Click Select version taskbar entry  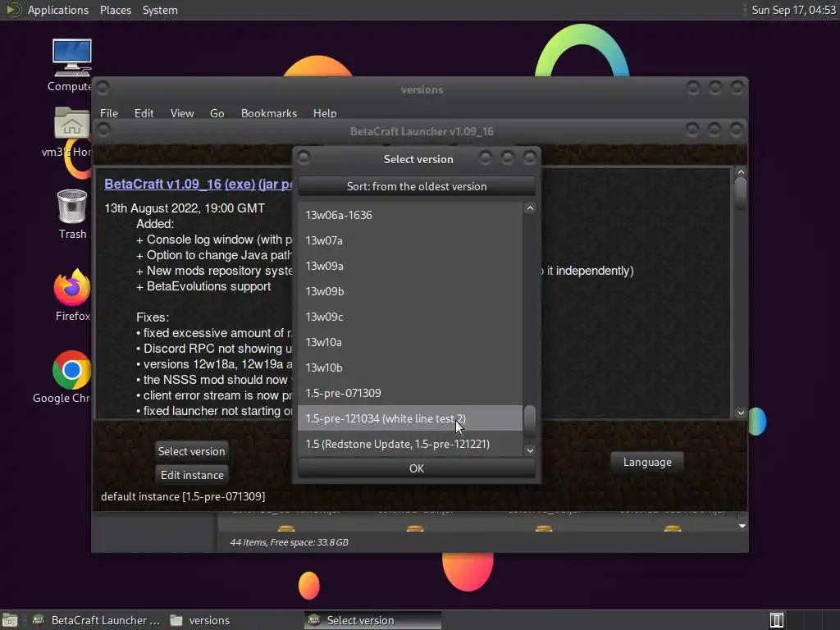[x=373, y=620]
